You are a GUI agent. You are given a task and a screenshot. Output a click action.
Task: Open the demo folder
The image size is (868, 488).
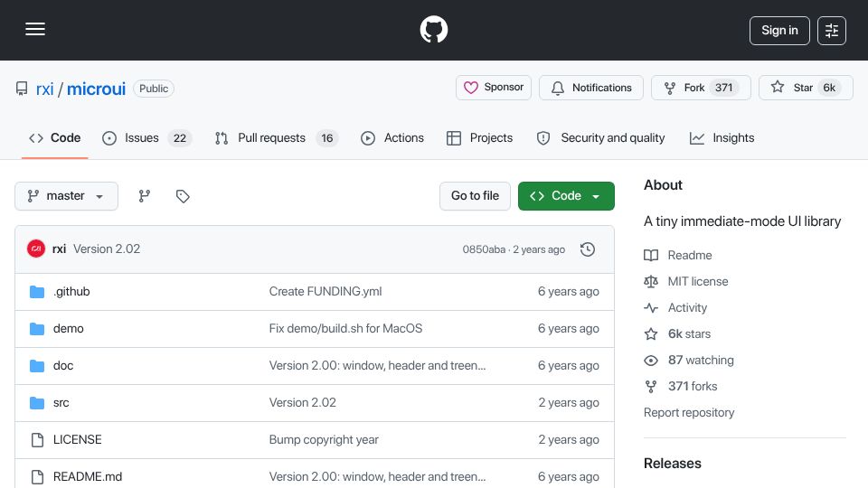[x=69, y=329]
